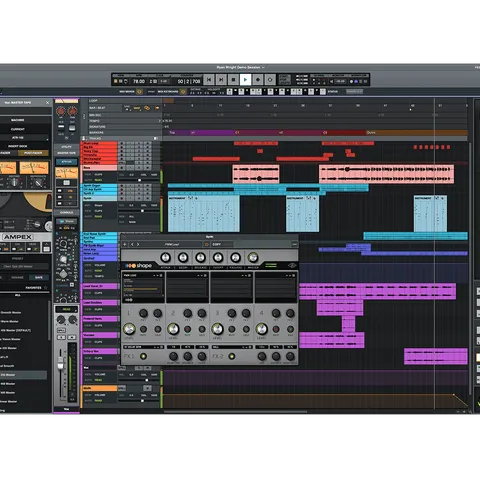480x480 pixels.
Task: Click the LOOP row label
Action: 93,100
